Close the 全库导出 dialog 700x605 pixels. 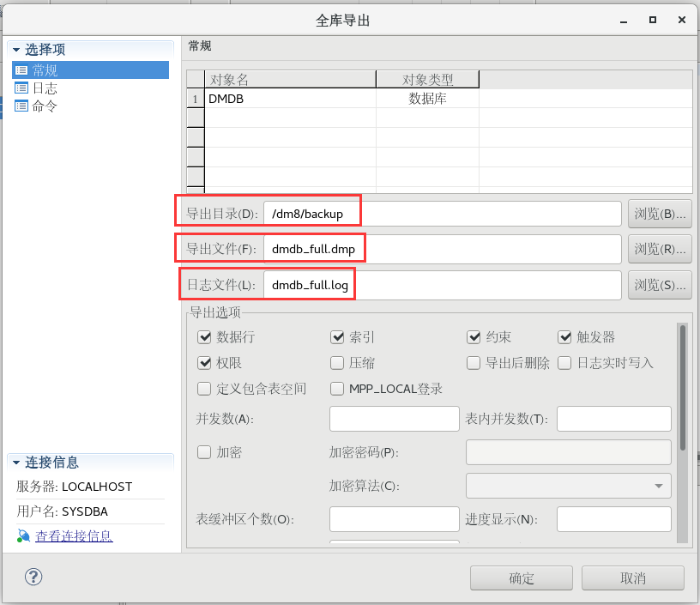point(681,20)
